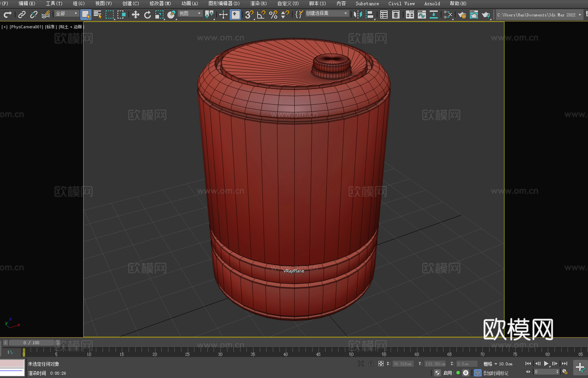This screenshot has width=588, height=378.
Task: Click the Mirror tool icon
Action: pyautogui.click(x=358, y=14)
